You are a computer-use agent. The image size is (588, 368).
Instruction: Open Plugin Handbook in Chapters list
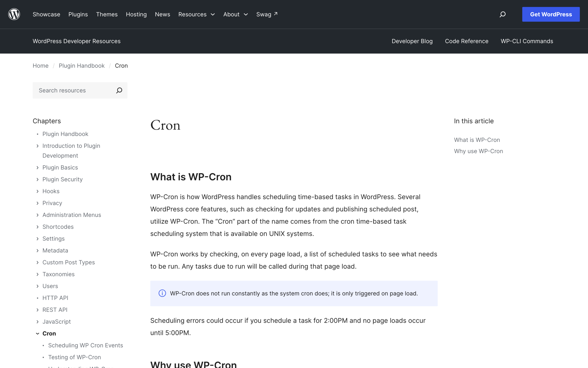tap(65, 134)
